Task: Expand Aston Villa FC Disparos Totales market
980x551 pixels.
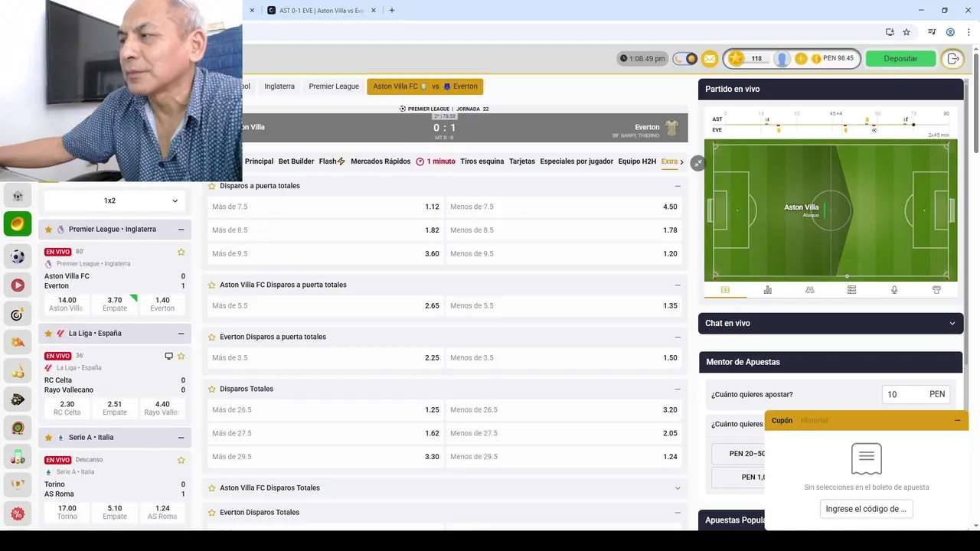Action: coord(678,487)
